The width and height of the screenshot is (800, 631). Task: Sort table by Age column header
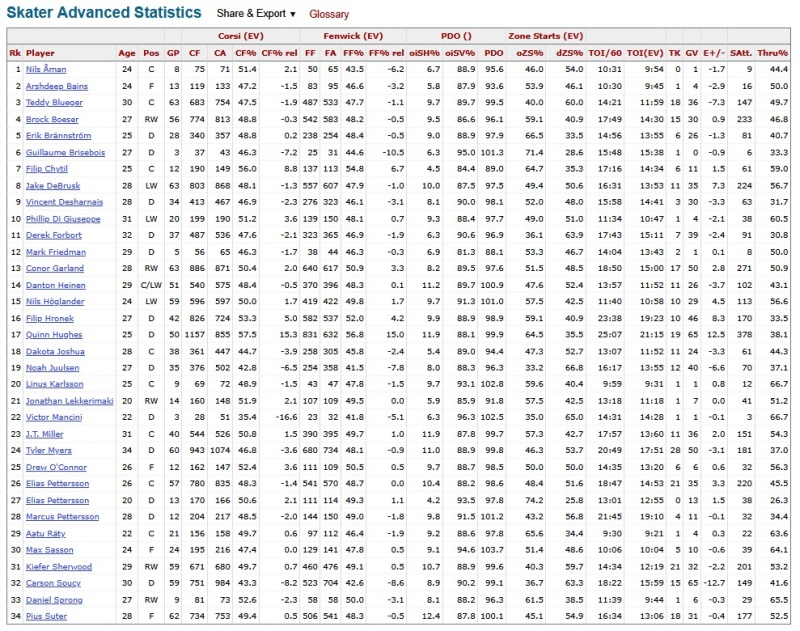pyautogui.click(x=126, y=52)
